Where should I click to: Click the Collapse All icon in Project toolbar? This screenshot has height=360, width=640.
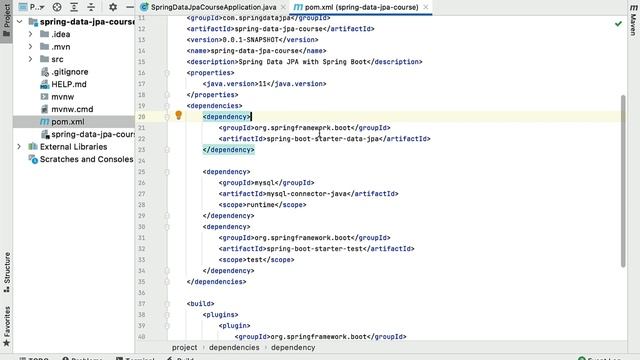click(91, 7)
